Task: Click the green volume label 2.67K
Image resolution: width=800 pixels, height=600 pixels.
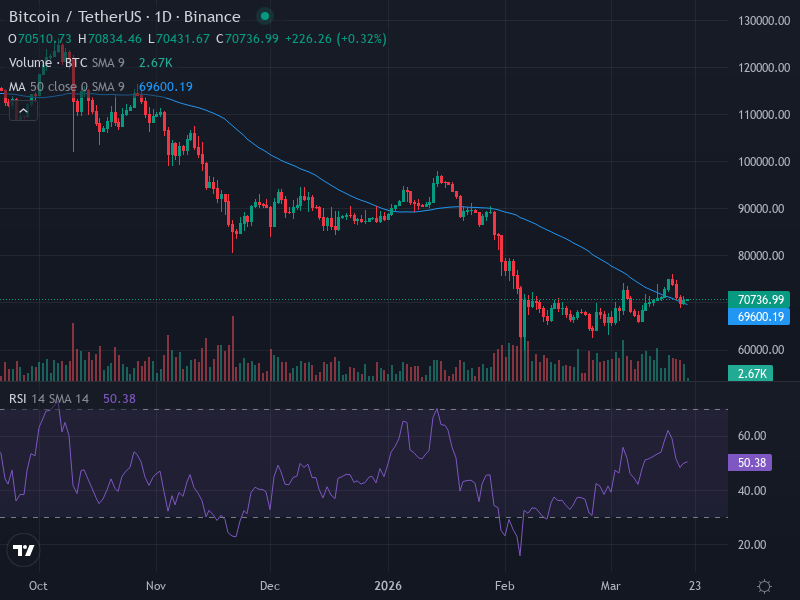Action: pos(751,373)
